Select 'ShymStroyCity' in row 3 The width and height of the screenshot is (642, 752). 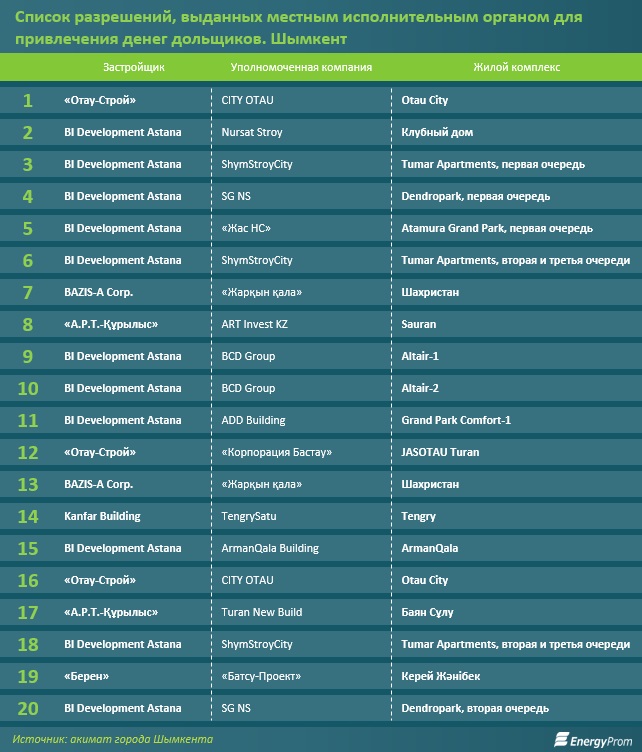pyautogui.click(x=257, y=164)
